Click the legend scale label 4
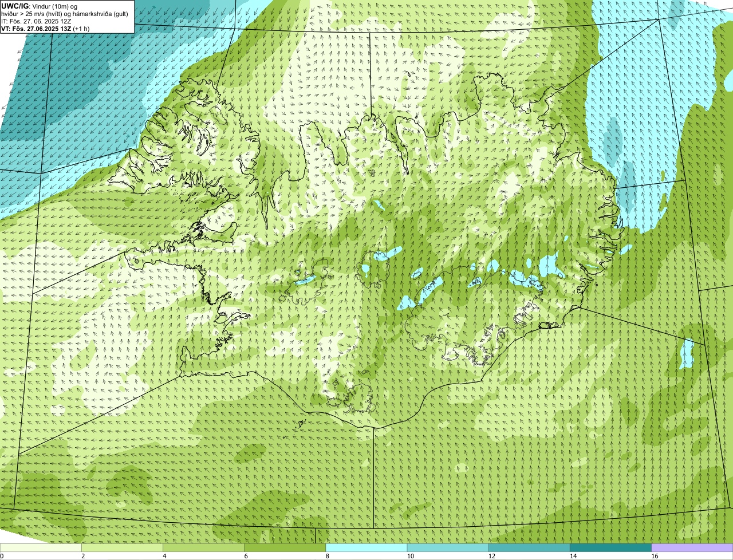 click(x=165, y=556)
